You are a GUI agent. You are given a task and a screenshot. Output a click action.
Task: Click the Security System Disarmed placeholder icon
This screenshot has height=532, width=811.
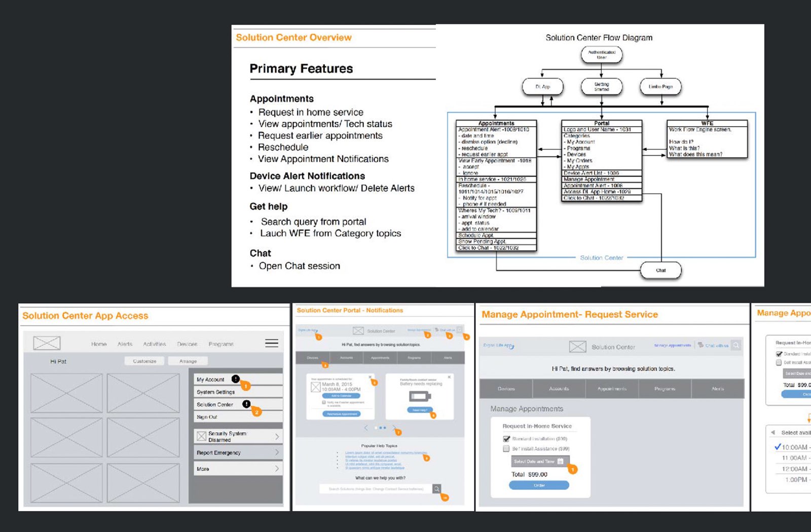click(201, 436)
